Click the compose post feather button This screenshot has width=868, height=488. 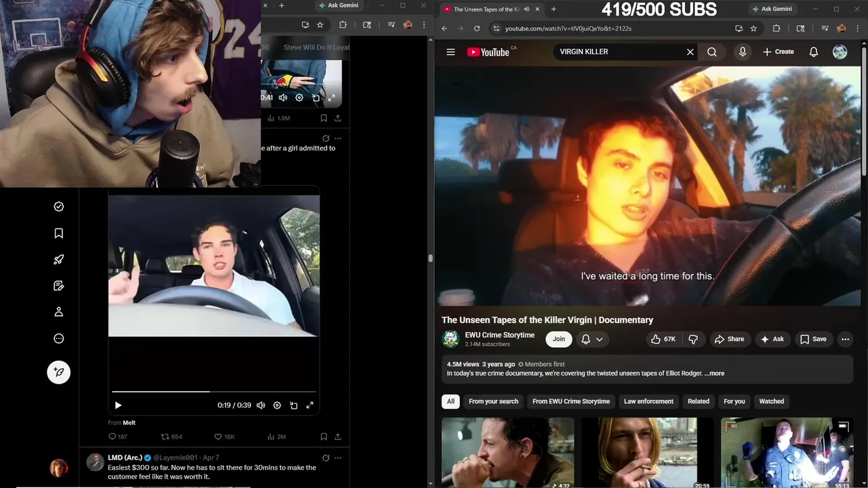point(59,371)
